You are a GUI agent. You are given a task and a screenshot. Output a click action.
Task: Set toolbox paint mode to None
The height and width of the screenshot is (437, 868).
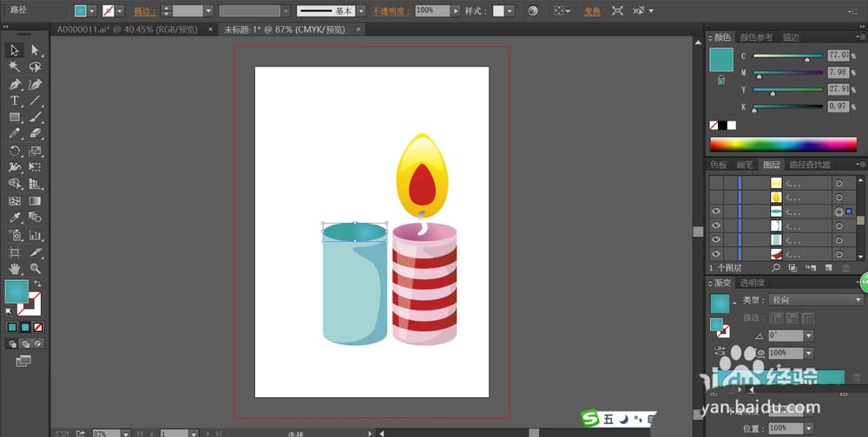point(37,328)
